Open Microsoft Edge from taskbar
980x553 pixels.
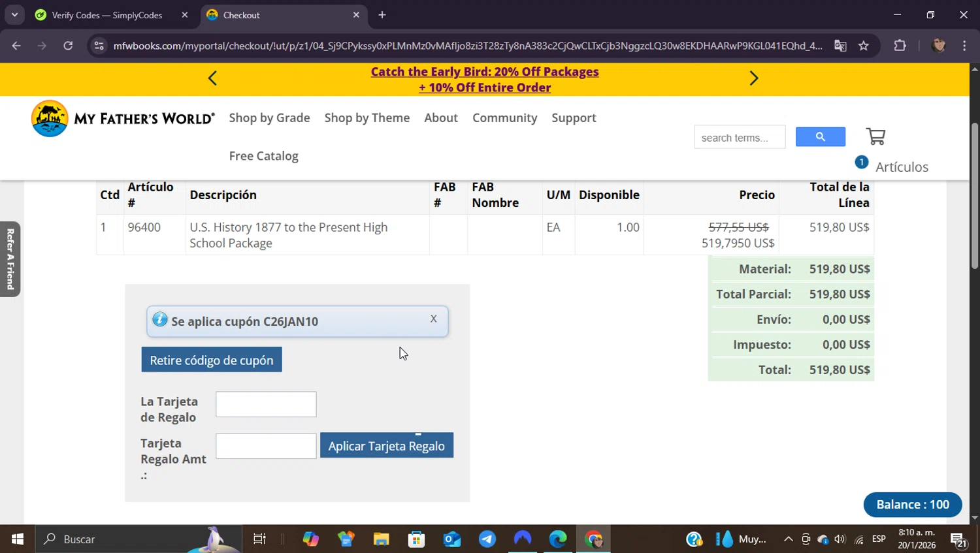tap(558, 539)
